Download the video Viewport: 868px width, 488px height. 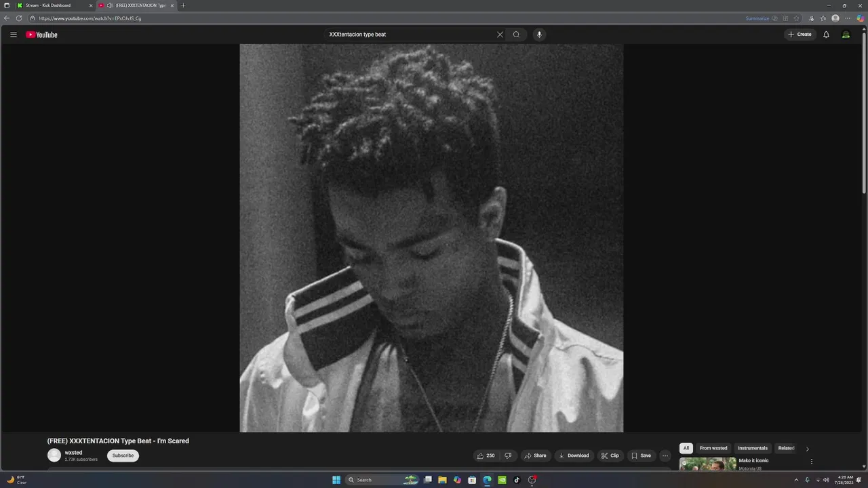pos(574,455)
